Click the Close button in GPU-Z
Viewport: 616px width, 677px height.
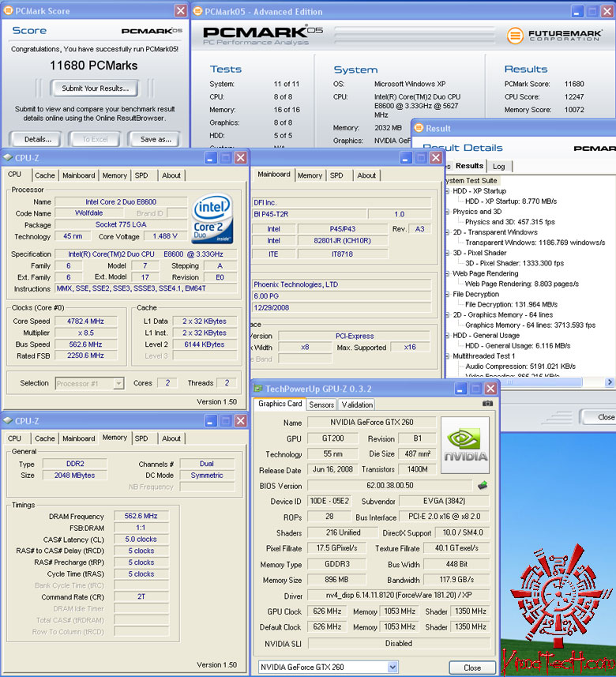point(472,668)
